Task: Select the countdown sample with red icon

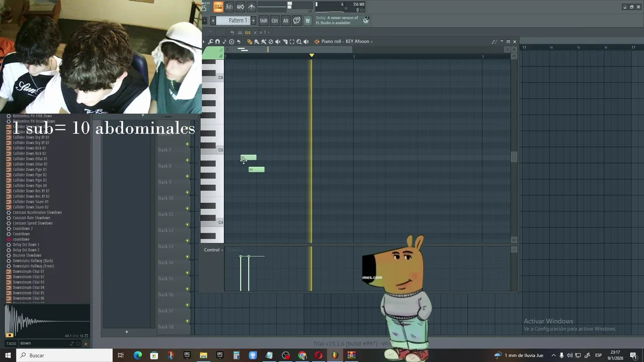Action: point(21,239)
